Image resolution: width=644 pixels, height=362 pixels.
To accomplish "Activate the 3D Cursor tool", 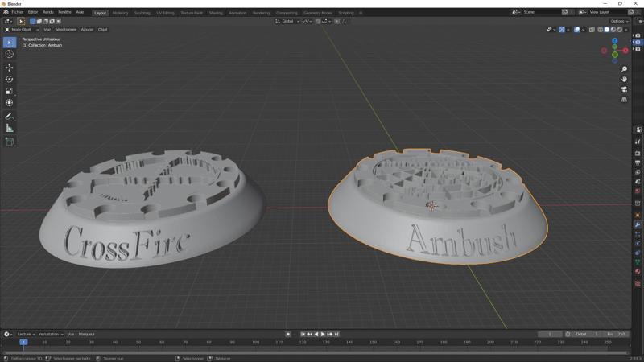I will coord(10,54).
